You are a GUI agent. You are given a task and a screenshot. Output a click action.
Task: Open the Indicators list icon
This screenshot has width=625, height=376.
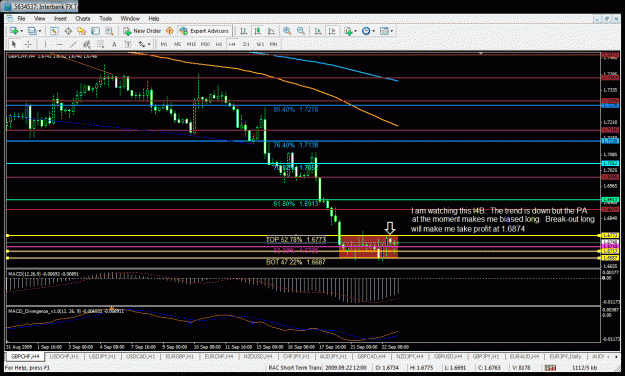pos(348,31)
